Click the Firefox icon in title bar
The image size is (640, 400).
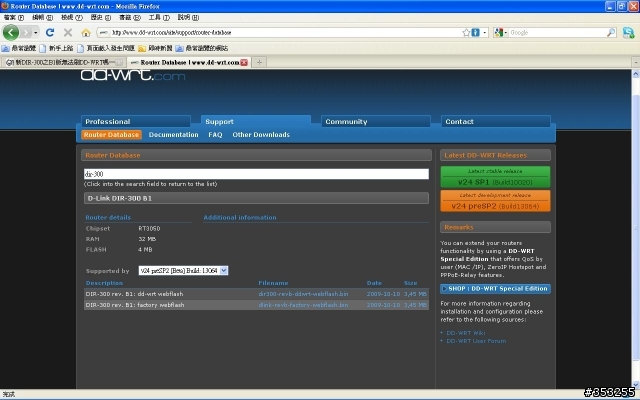click(x=5, y=6)
